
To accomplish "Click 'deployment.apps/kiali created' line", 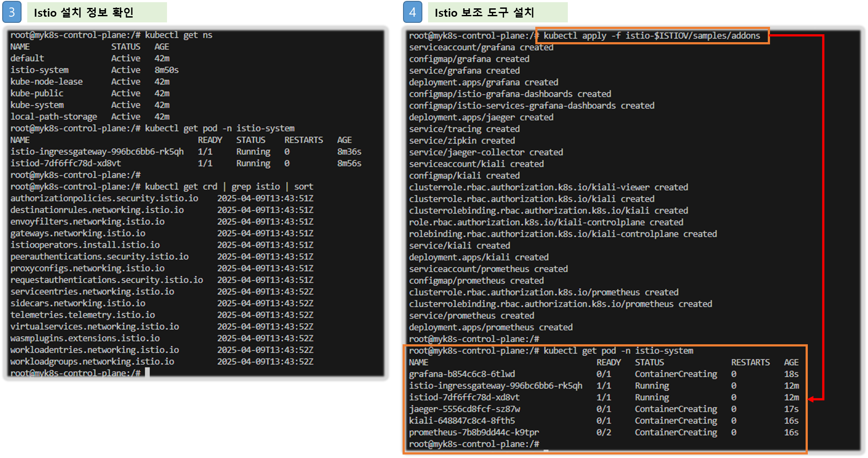I will tap(479, 257).
